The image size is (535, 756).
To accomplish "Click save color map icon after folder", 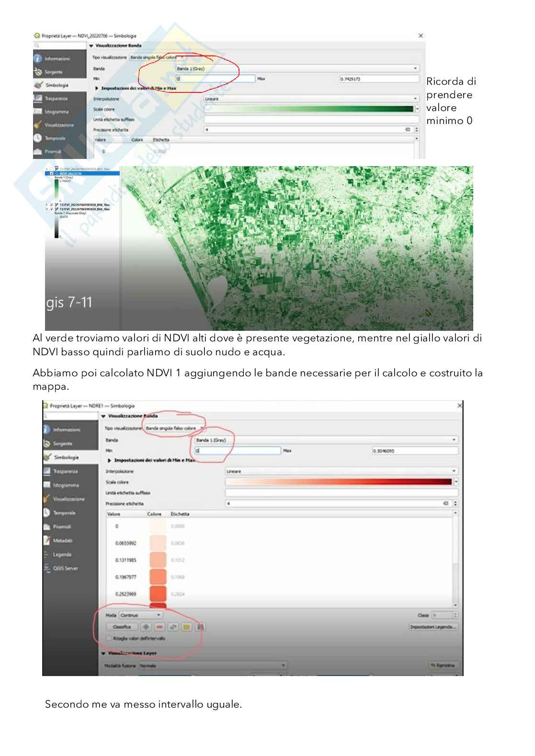I will 201,627.
